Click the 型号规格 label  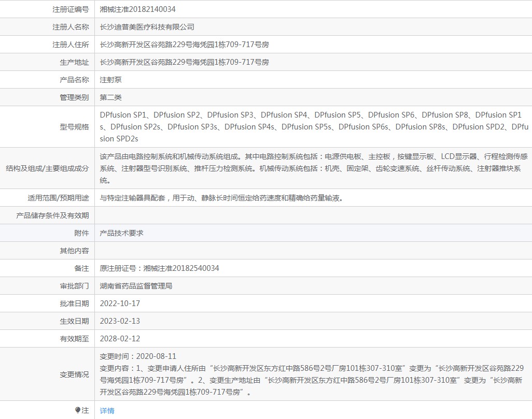[74, 127]
